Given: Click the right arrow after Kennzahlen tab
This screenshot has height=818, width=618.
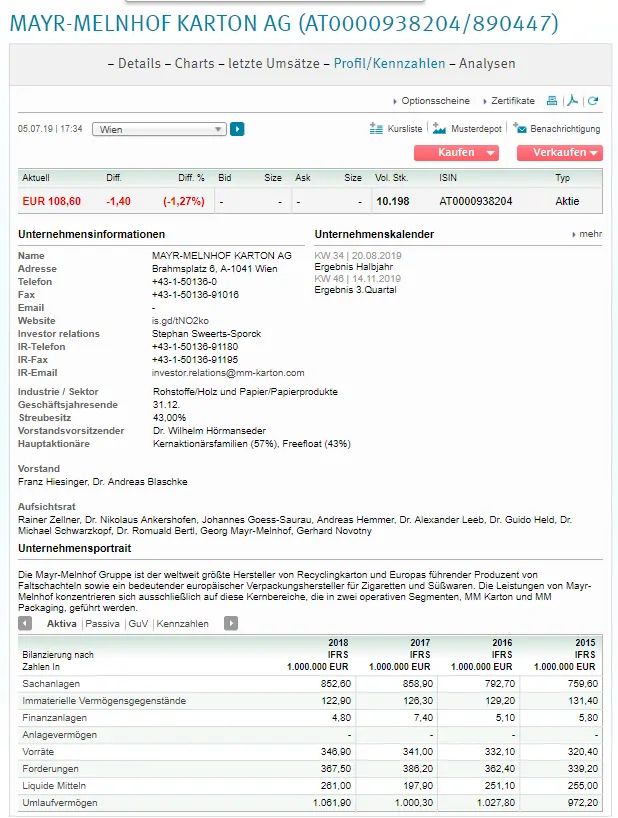Looking at the screenshot, I should (231, 623).
